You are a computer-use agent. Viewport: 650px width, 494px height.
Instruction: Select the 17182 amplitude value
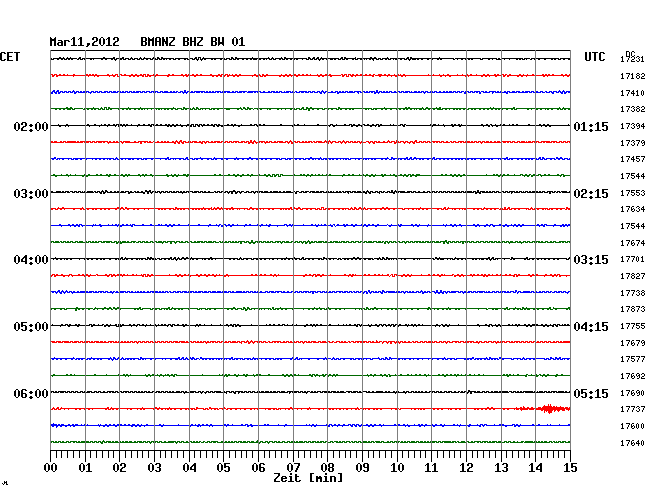click(633, 76)
